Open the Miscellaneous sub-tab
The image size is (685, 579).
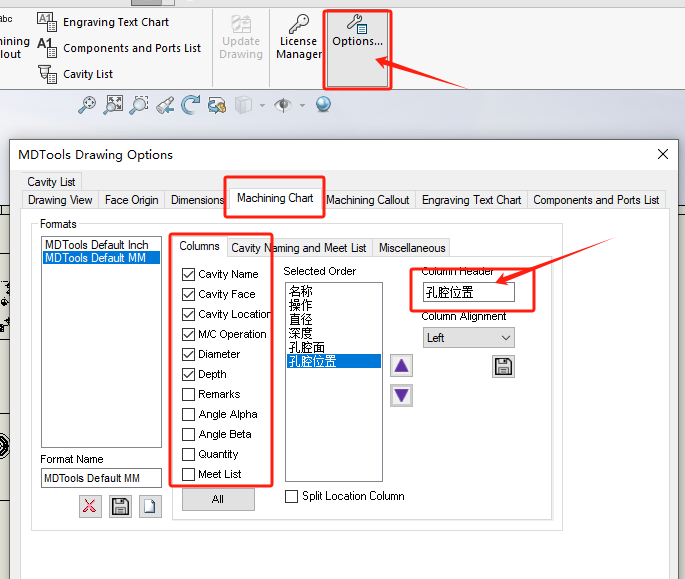click(x=412, y=248)
